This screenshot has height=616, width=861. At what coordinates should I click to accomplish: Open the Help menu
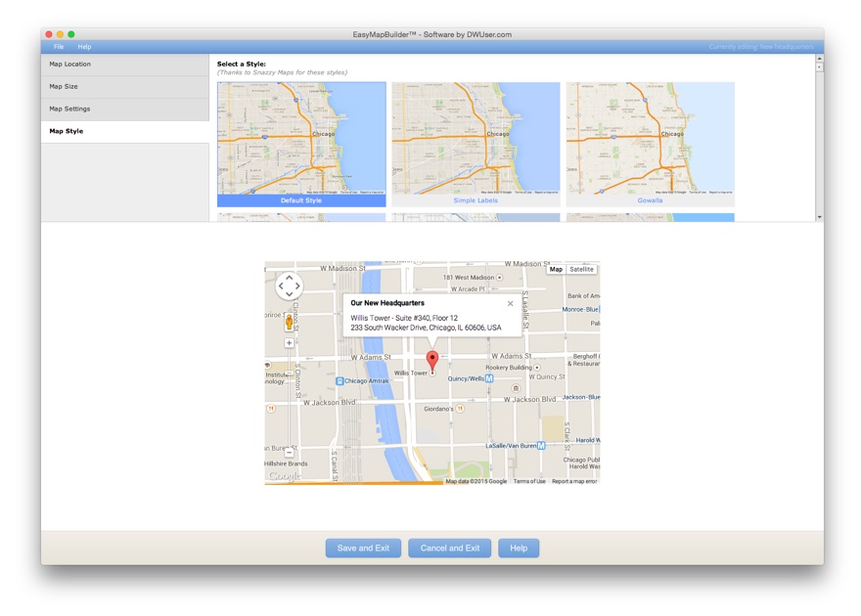click(84, 47)
